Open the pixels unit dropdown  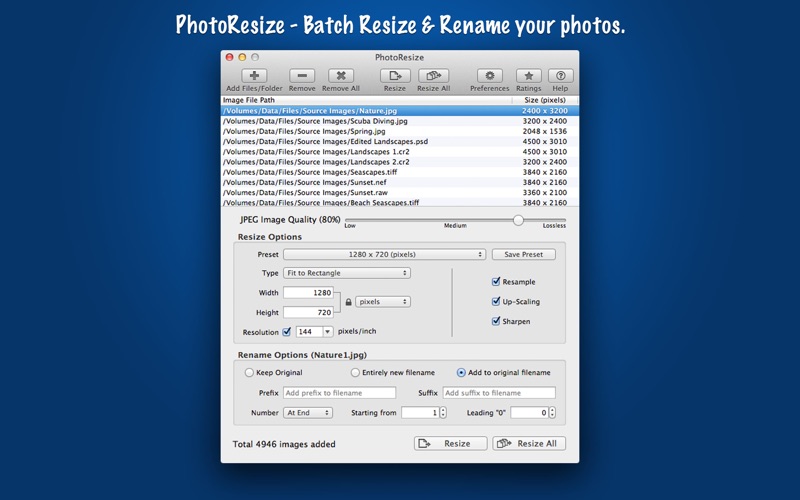[383, 302]
